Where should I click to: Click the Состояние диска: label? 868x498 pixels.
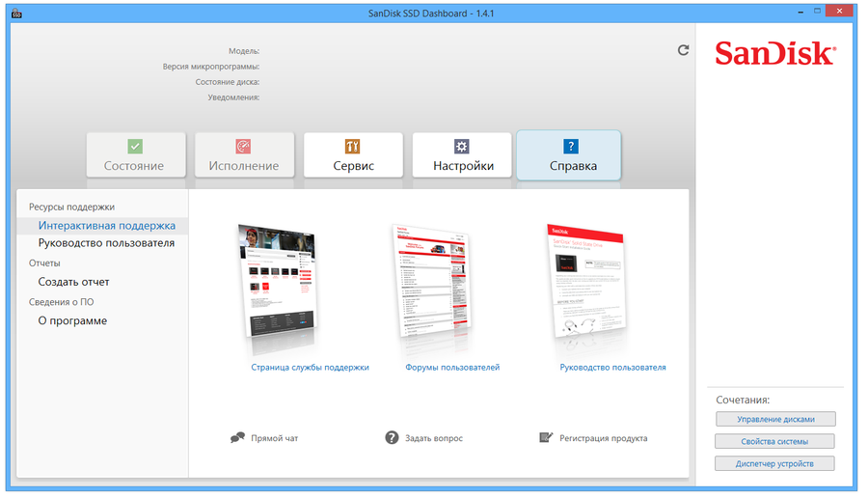[x=228, y=82]
